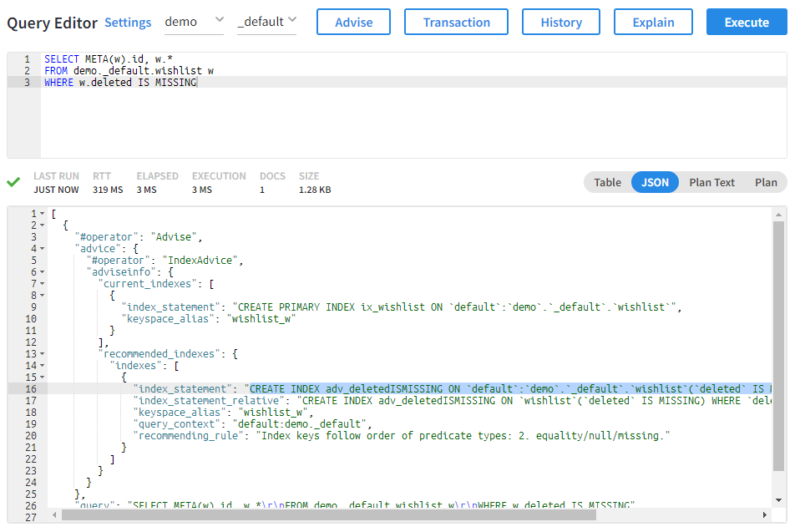Execute the query
The image size is (800, 532).
pos(746,23)
